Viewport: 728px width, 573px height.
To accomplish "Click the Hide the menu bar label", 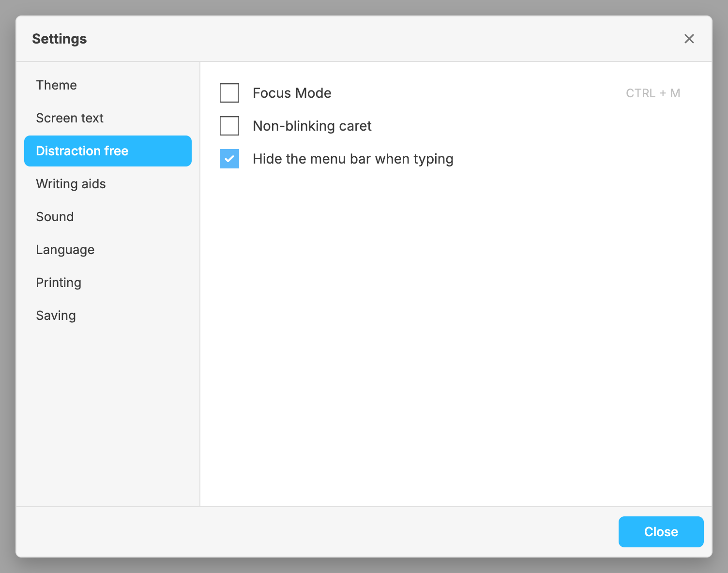I will tap(353, 159).
